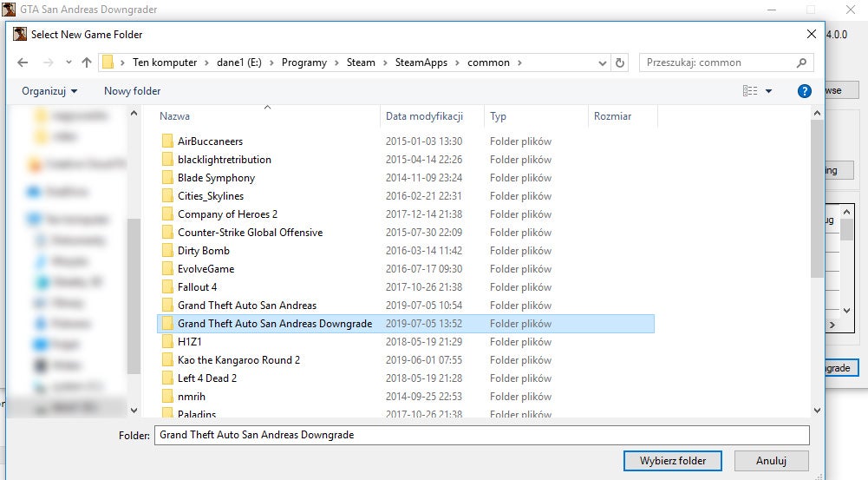868x480 pixels.
Task: Go up one folder level arrow
Action: 87,62
